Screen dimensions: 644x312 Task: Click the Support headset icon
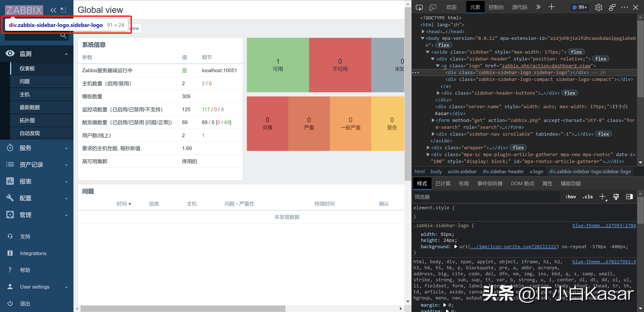click(x=10, y=236)
